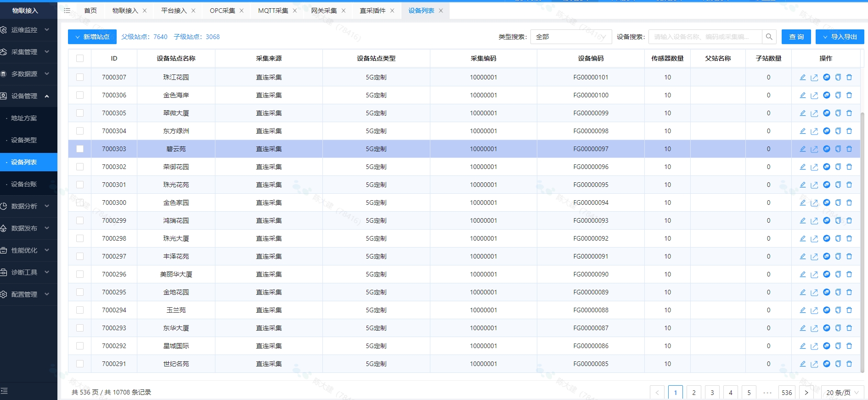Click the sidebar collapse icon at bottom left
This screenshot has height=400, width=868.
(x=4, y=391)
